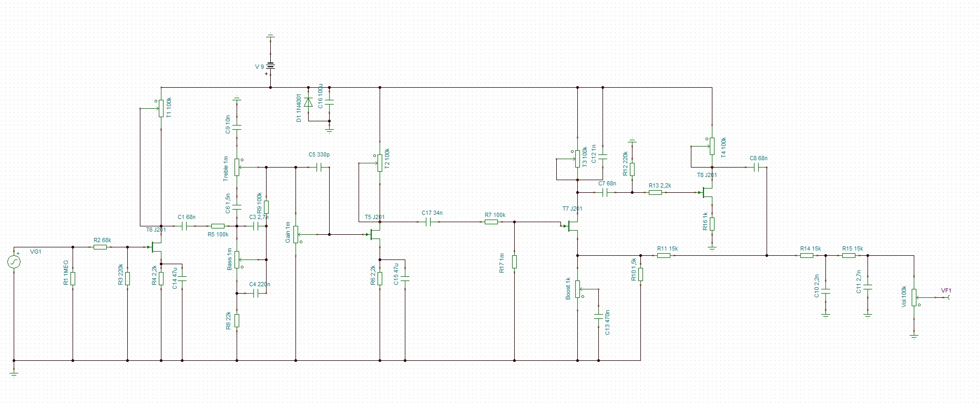Click the R1 1MEG resistor
Image resolution: width=980 pixels, height=406 pixels.
point(73,278)
